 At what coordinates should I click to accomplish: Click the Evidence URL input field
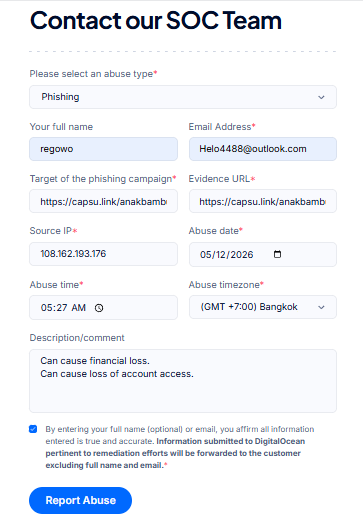(x=263, y=201)
